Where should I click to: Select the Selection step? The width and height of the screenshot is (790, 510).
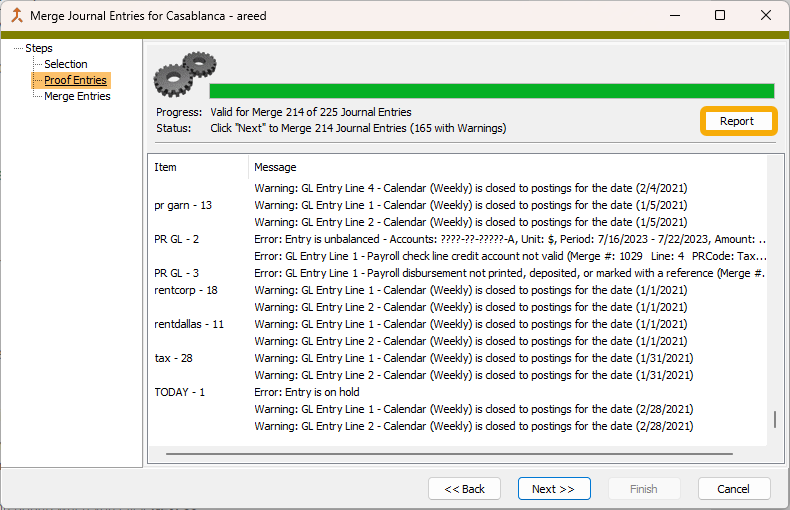66,64
